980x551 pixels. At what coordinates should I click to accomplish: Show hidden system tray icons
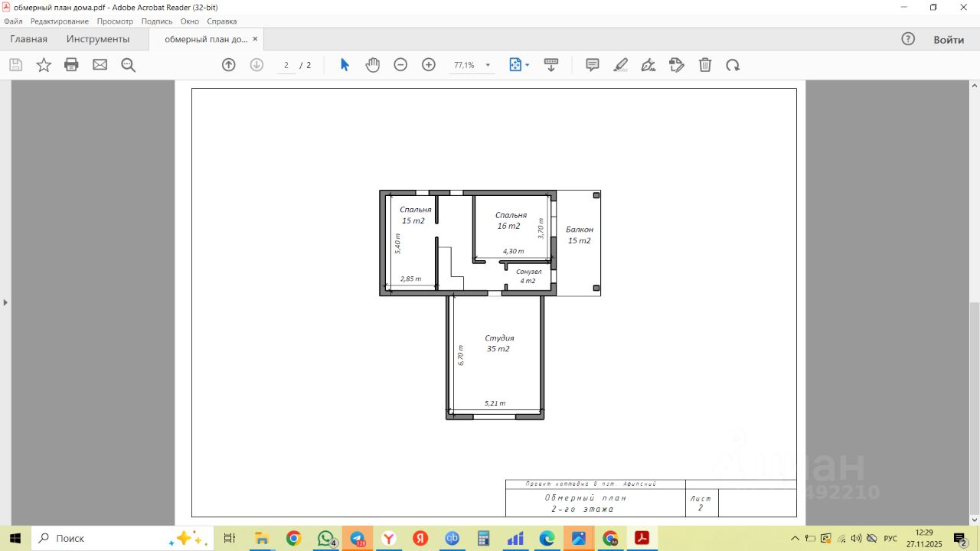tap(795, 538)
